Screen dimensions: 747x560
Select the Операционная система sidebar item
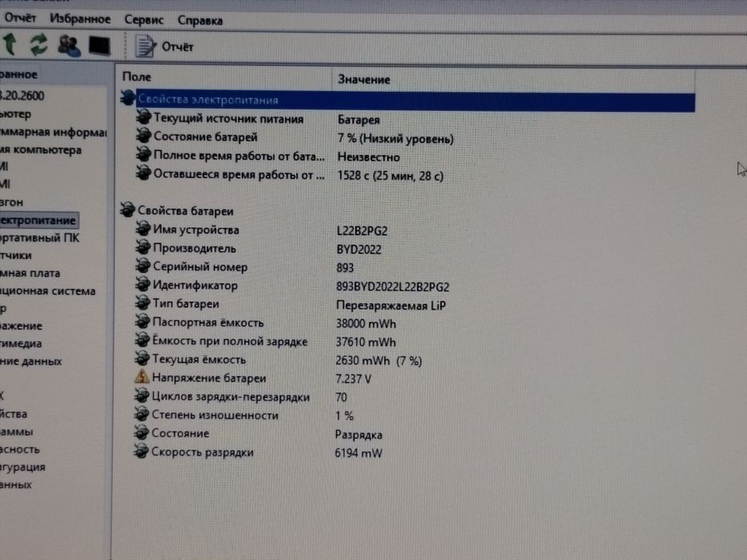[x=48, y=291]
